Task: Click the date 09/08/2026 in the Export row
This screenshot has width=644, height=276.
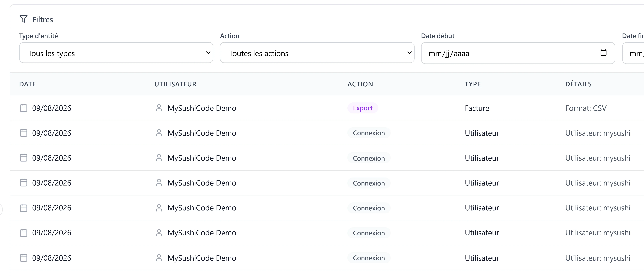Action: [52, 108]
